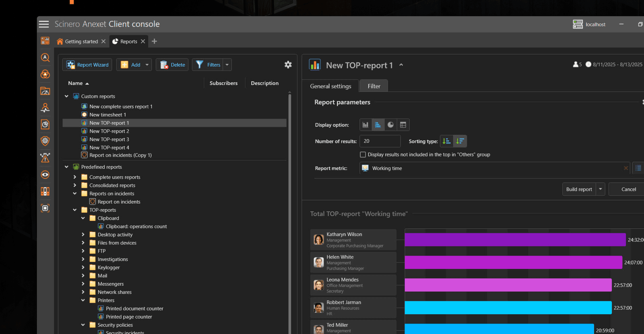Screen dimensions: 644x334
Task: Click Katharyn Wilson's purple bar
Action: [x=515, y=240]
